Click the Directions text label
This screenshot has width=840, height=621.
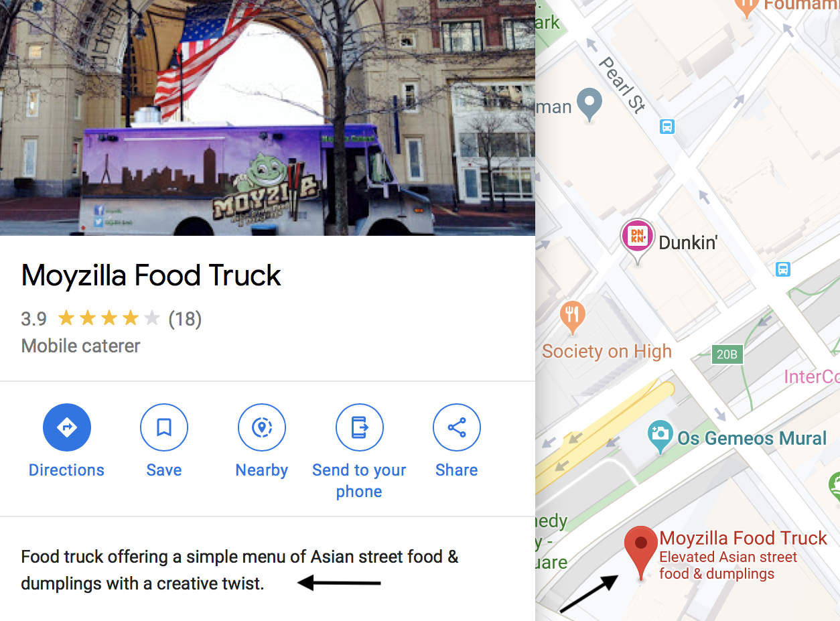(66, 470)
